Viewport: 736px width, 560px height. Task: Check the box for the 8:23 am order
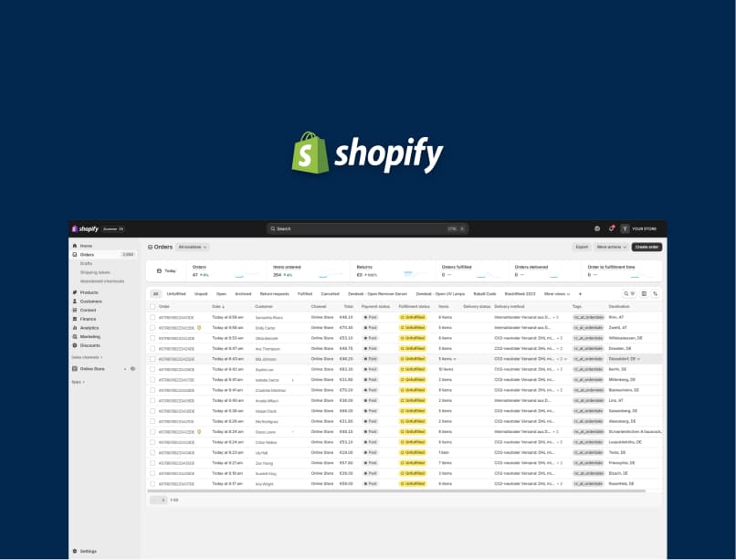click(x=152, y=452)
